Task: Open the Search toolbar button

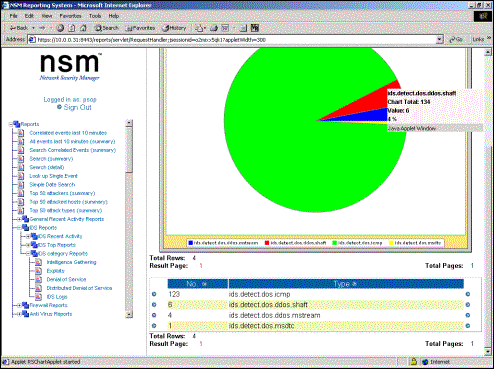Action: [x=106, y=28]
